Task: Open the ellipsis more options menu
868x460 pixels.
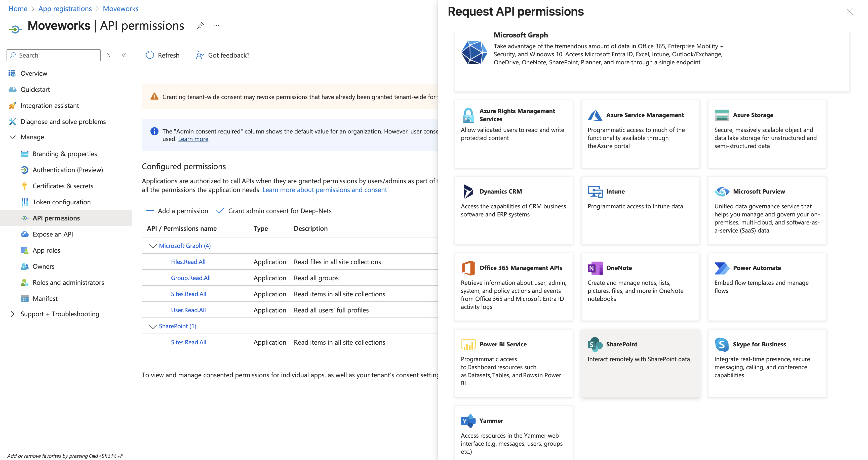Action: point(216,26)
